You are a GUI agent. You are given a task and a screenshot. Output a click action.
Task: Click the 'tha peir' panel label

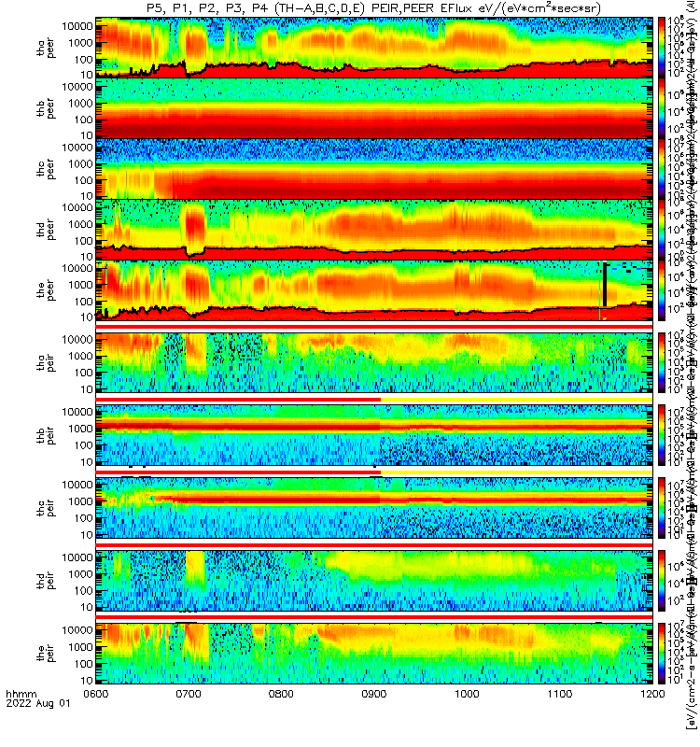(46, 362)
